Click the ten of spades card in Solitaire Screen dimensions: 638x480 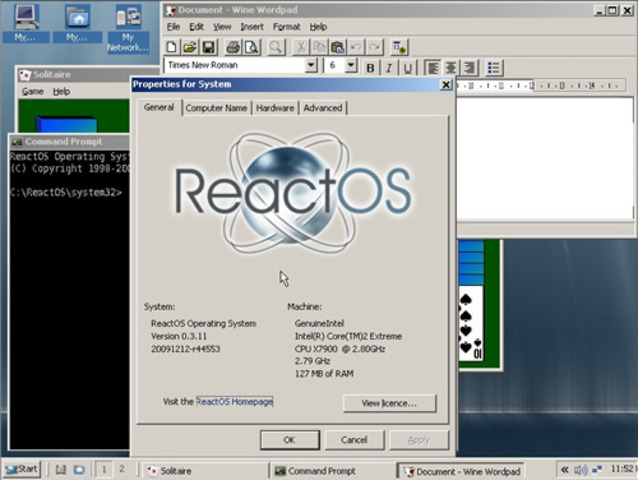coord(472,323)
